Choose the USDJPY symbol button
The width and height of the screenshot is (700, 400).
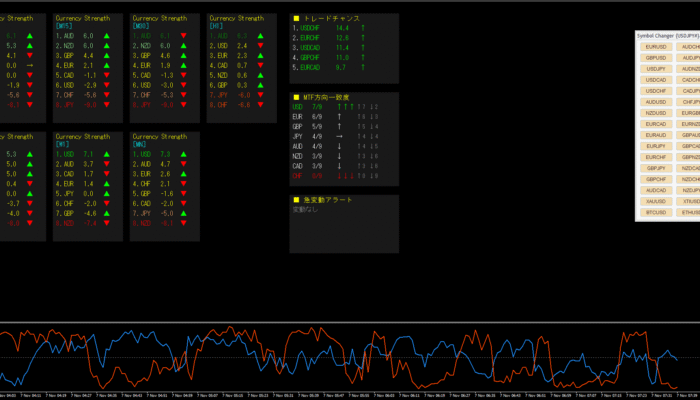click(x=656, y=69)
